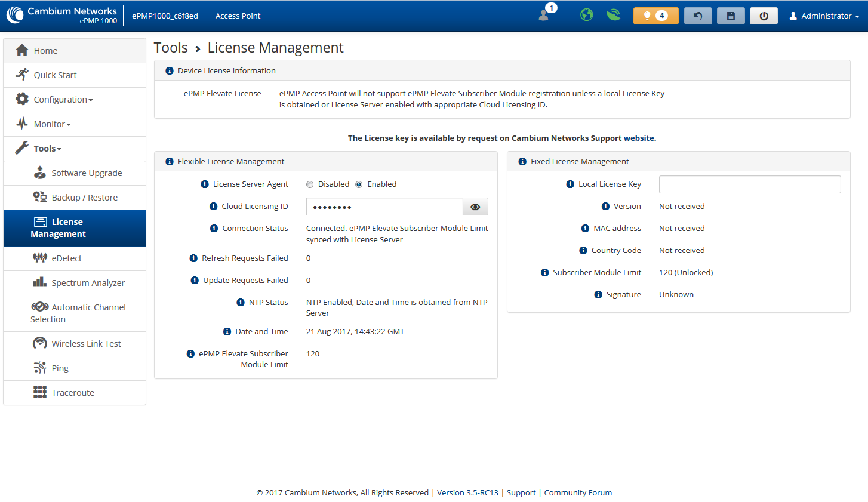Viewport: 868px width, 502px height.
Task: Open the Administrator account dropdown
Action: [824, 16]
